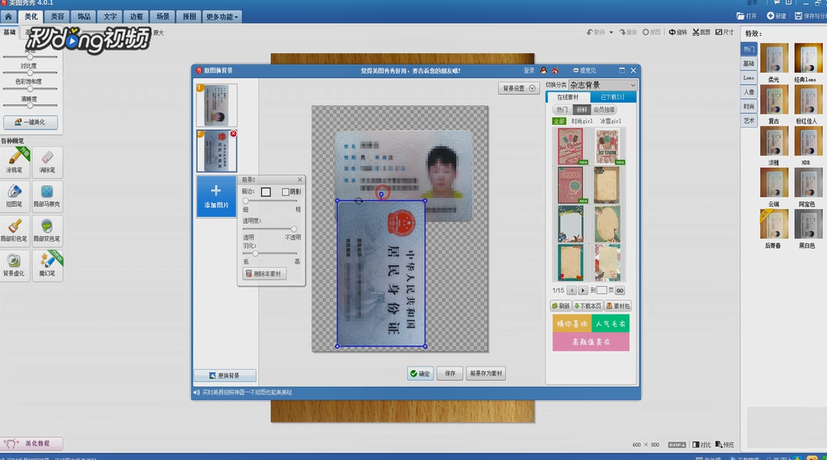This screenshot has width=827, height=460.
Task: Switch to the 拼图 tab
Action: coord(189,16)
